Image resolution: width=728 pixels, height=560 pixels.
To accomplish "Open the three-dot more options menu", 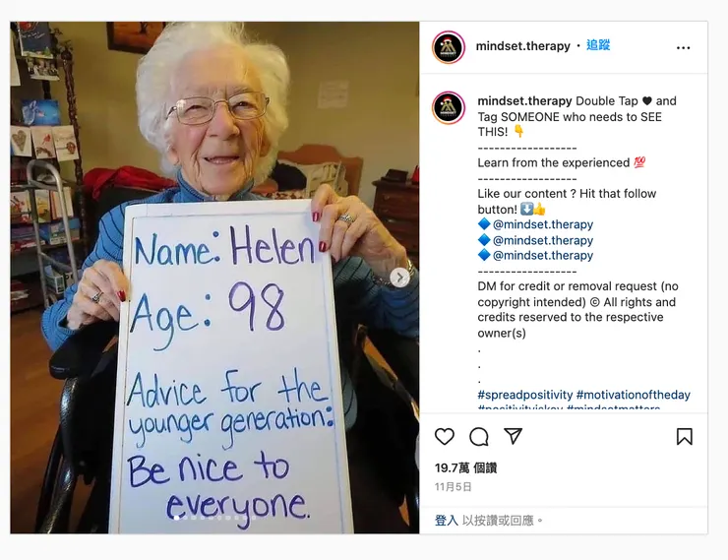I will (683, 48).
